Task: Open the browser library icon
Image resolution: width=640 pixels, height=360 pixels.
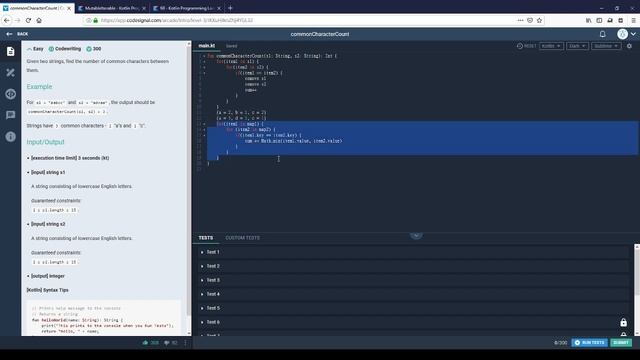Action: coord(589,20)
